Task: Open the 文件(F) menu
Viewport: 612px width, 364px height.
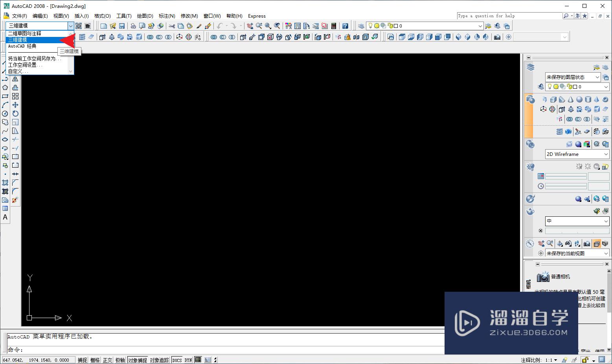Action: (x=20, y=16)
